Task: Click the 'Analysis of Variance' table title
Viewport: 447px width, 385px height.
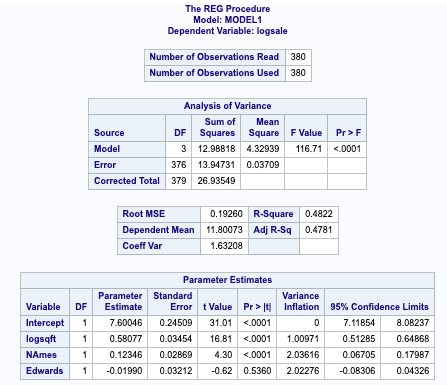Action: click(227, 106)
